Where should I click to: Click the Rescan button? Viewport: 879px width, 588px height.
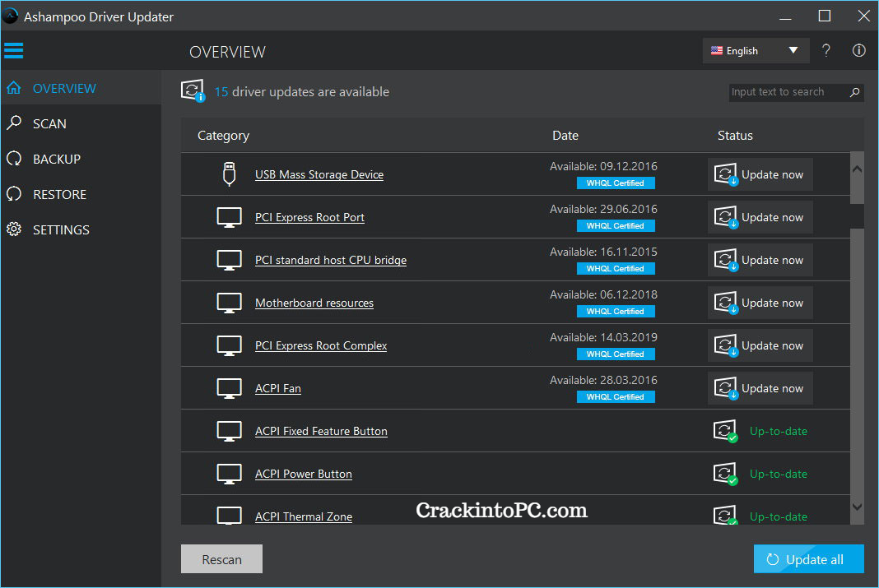221,559
